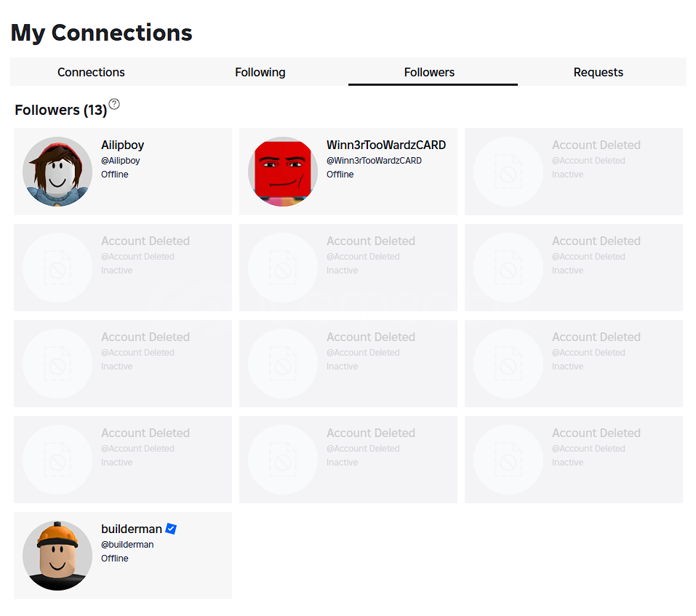Click the Winn3rTooWardzCARD display name

[x=386, y=145]
